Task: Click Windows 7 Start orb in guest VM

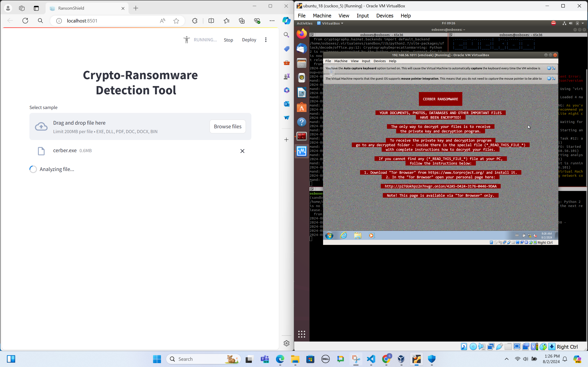Action: [x=329, y=235]
